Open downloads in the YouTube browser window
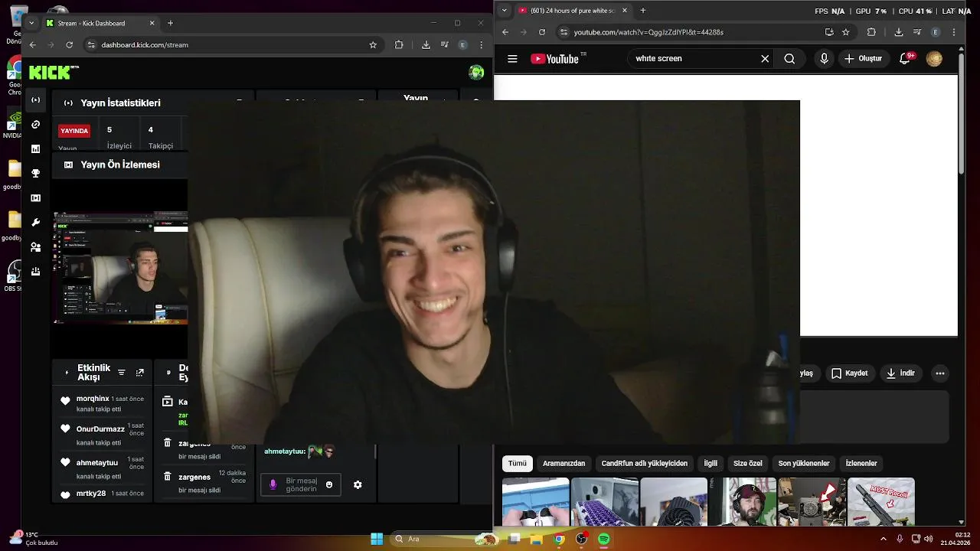The width and height of the screenshot is (980, 551). (899, 32)
